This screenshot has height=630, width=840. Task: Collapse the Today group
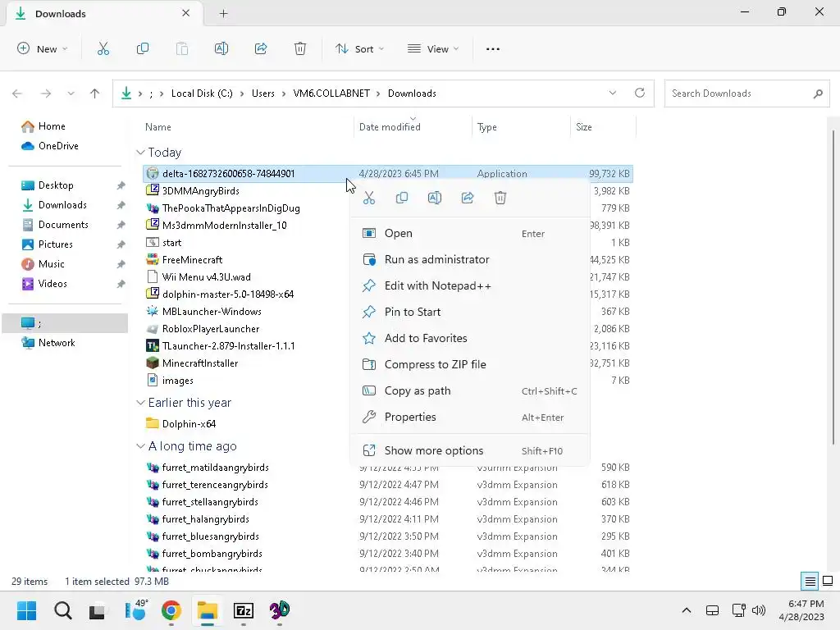[140, 153]
